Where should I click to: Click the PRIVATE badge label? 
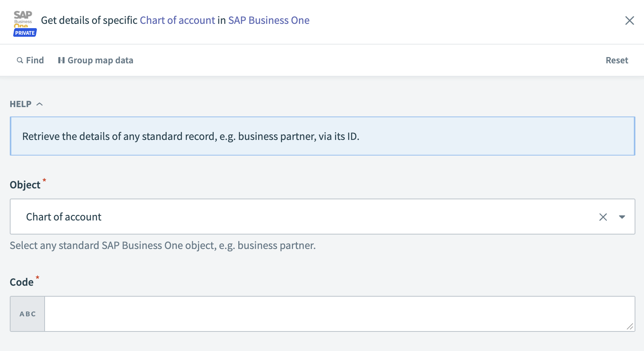click(x=25, y=33)
